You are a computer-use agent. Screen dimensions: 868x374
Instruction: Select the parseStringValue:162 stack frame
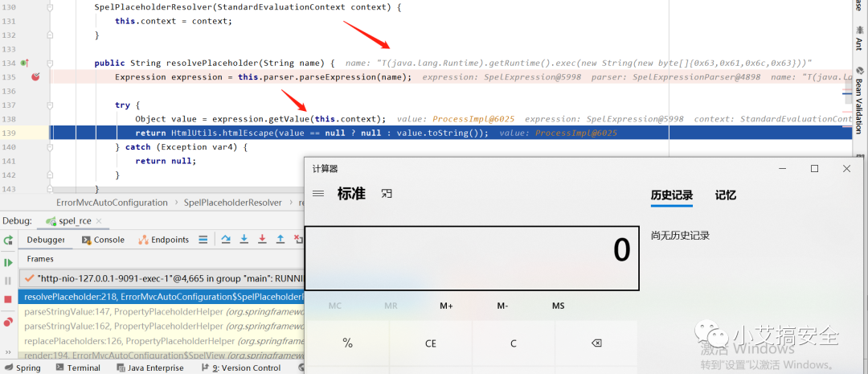(x=161, y=327)
